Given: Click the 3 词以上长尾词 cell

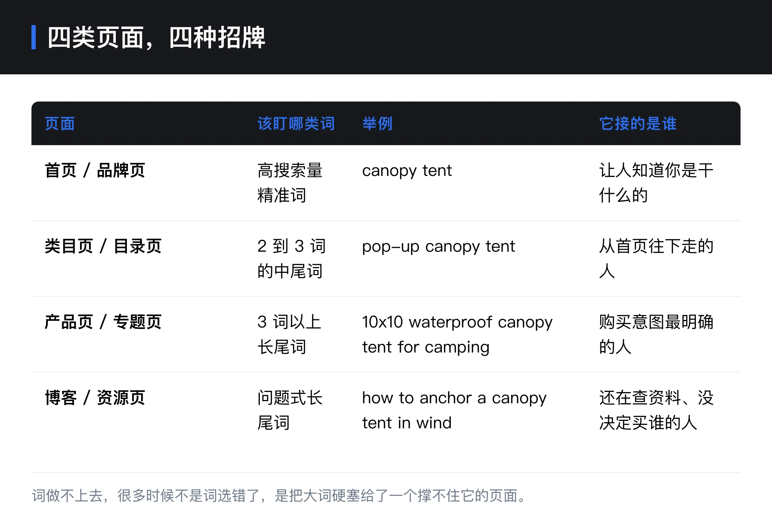Looking at the screenshot, I should 289,334.
